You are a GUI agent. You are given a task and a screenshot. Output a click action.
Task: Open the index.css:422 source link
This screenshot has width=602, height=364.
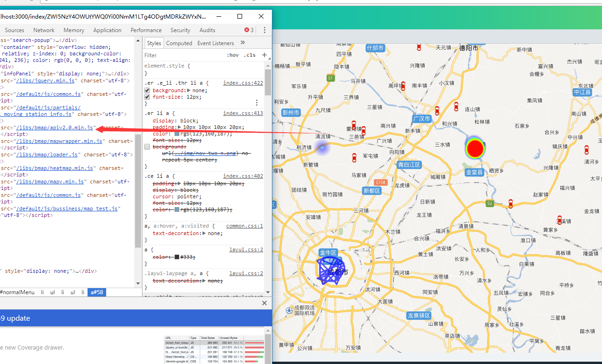[243, 83]
